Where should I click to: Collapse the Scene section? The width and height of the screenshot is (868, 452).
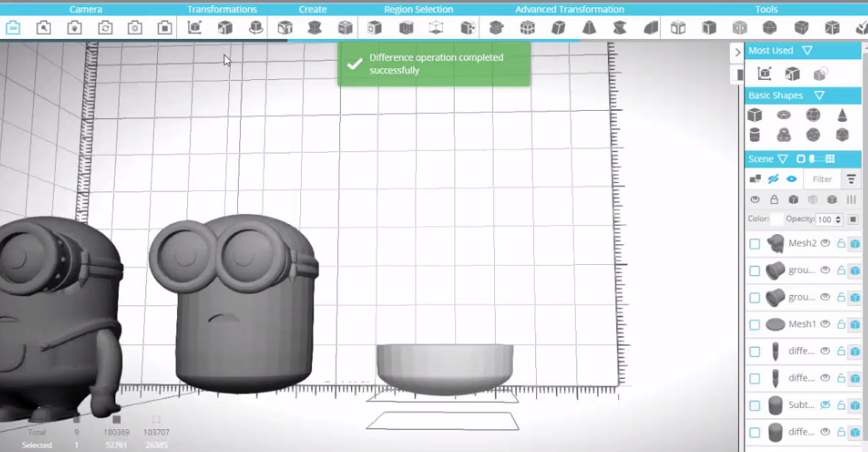point(783,158)
